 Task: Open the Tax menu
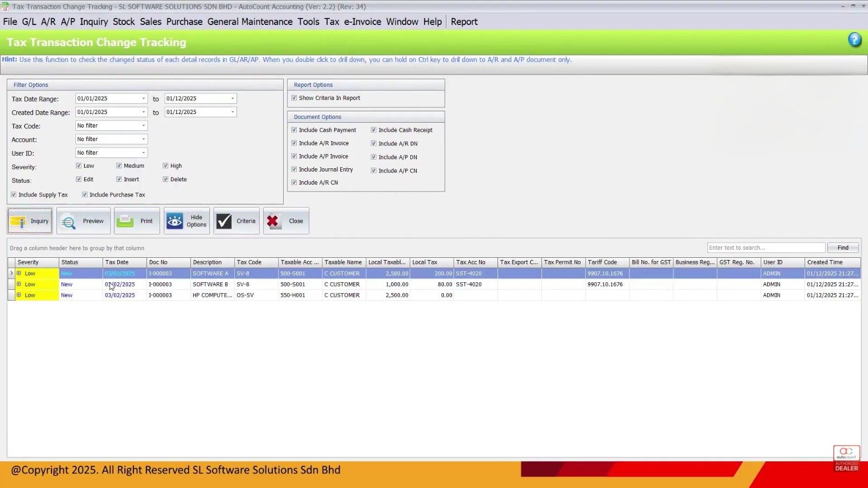tap(332, 22)
